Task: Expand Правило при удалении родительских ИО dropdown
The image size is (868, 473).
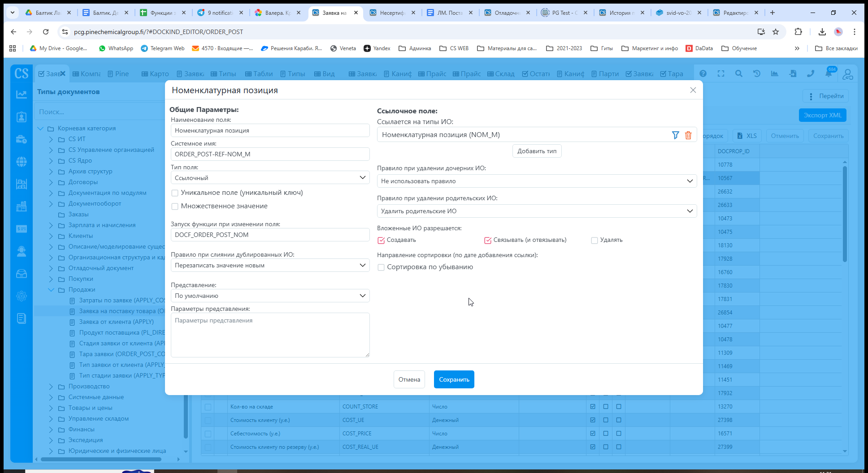Action: pyautogui.click(x=537, y=211)
